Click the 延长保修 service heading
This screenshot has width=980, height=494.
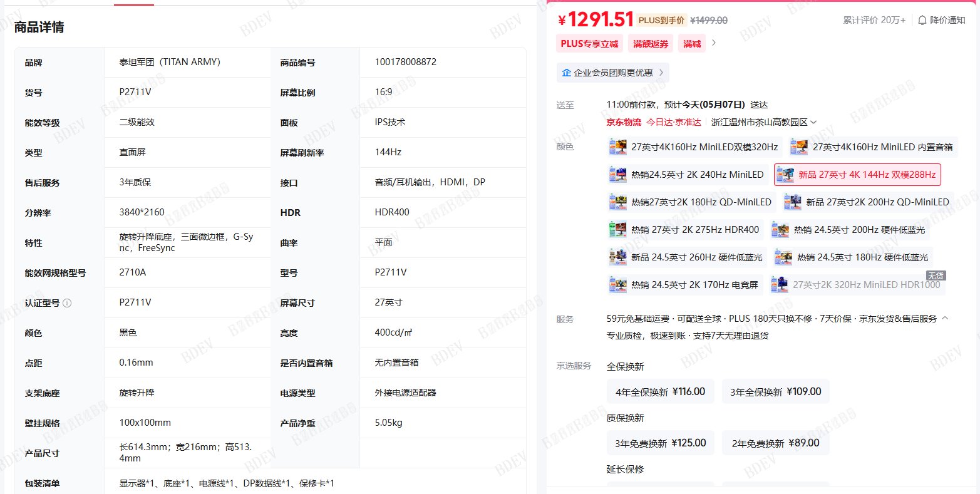(626, 469)
